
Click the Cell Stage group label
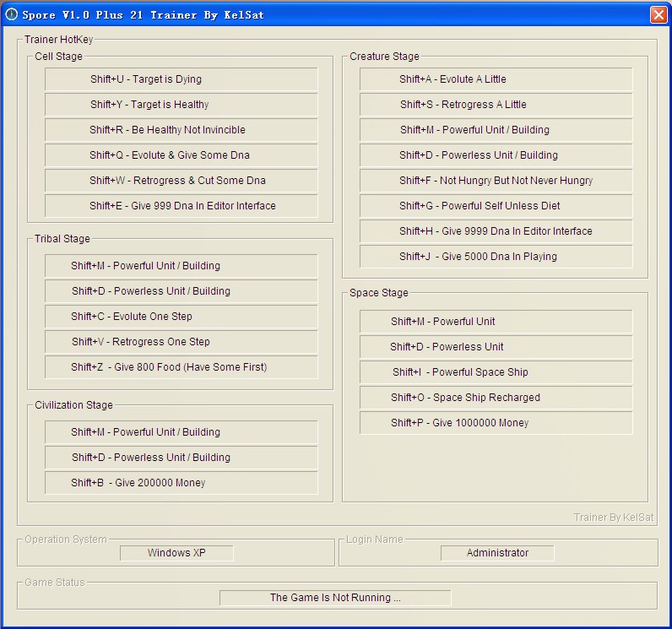(58, 56)
